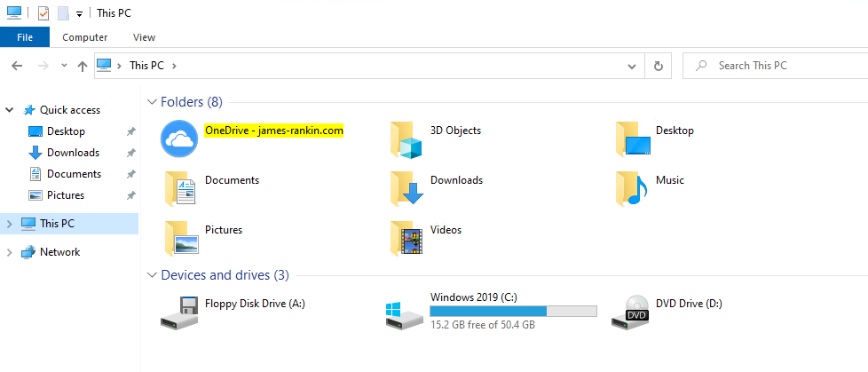The height and width of the screenshot is (372, 868).
Task: Click the Properties icon in quick access toolbar
Action: point(43,13)
